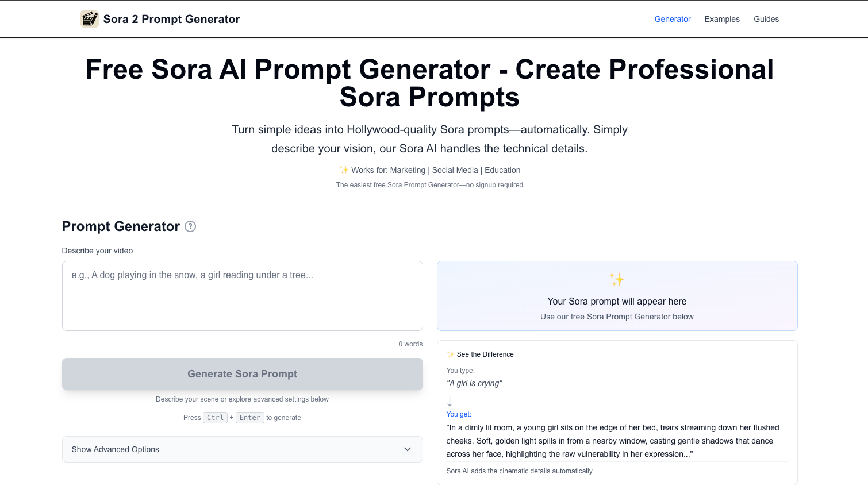The image size is (868, 501).
Task: Click the "Describe your video" label
Action: point(97,250)
